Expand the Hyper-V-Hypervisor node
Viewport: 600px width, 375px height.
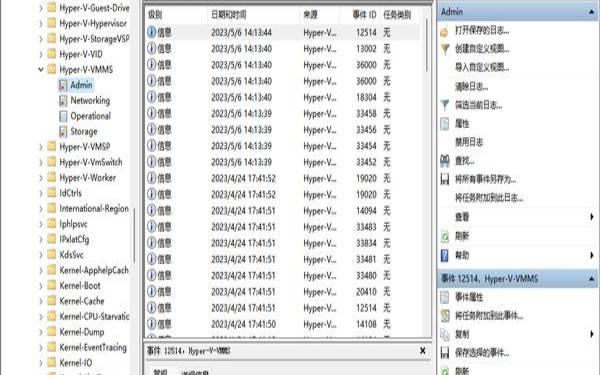point(41,23)
